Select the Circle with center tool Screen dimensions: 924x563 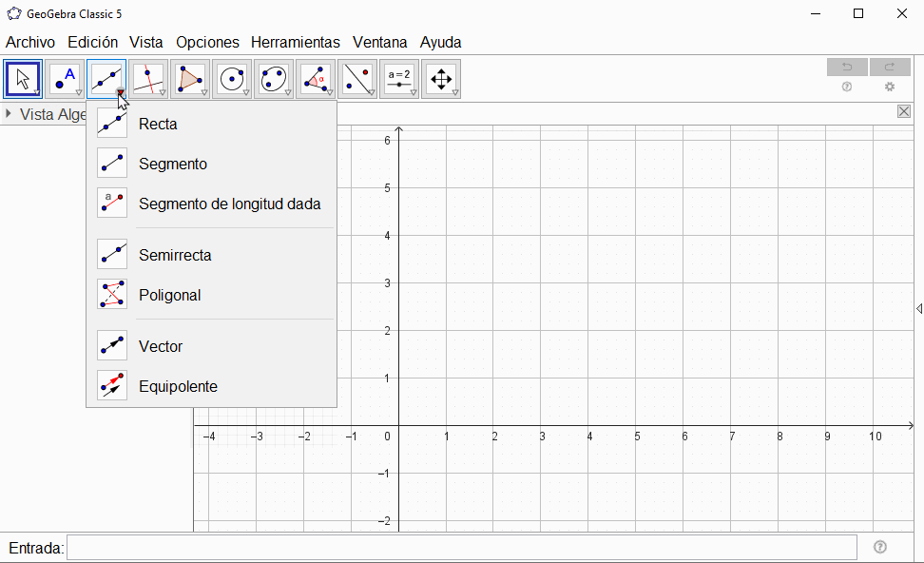pyautogui.click(x=232, y=79)
